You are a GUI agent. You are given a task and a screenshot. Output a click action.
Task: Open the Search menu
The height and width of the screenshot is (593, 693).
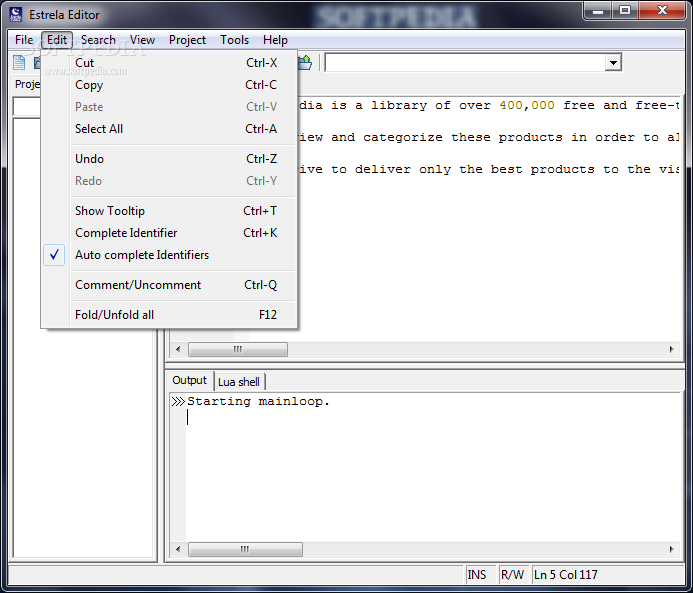[x=98, y=40]
